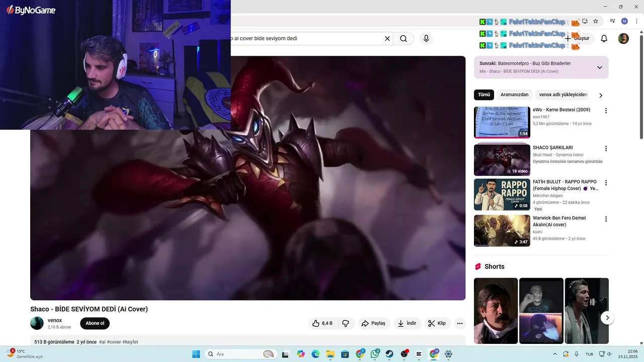Open Windows Settings gear on taskbar
Image resolution: width=644 pixels, height=362 pixels.
[x=448, y=354]
